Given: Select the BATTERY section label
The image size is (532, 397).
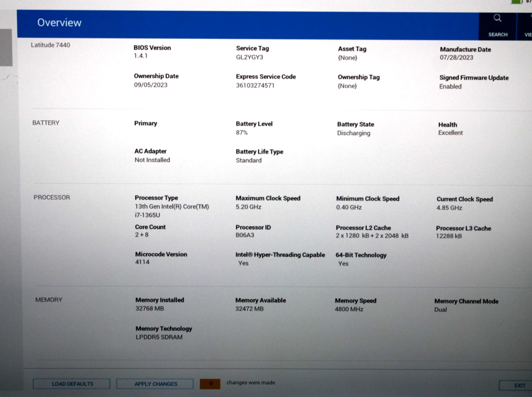Looking at the screenshot, I should [46, 123].
